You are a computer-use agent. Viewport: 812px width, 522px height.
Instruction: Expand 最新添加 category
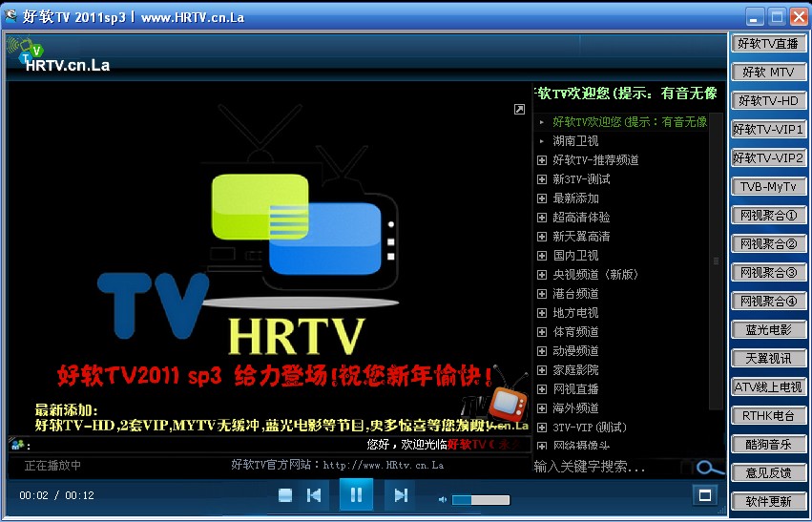(542, 198)
